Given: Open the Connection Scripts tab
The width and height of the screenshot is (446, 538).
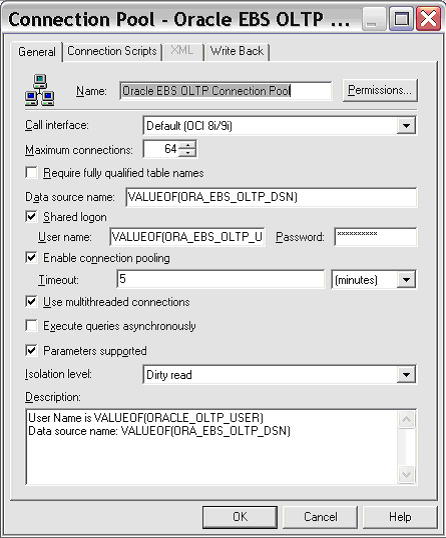Looking at the screenshot, I should click(x=112, y=51).
